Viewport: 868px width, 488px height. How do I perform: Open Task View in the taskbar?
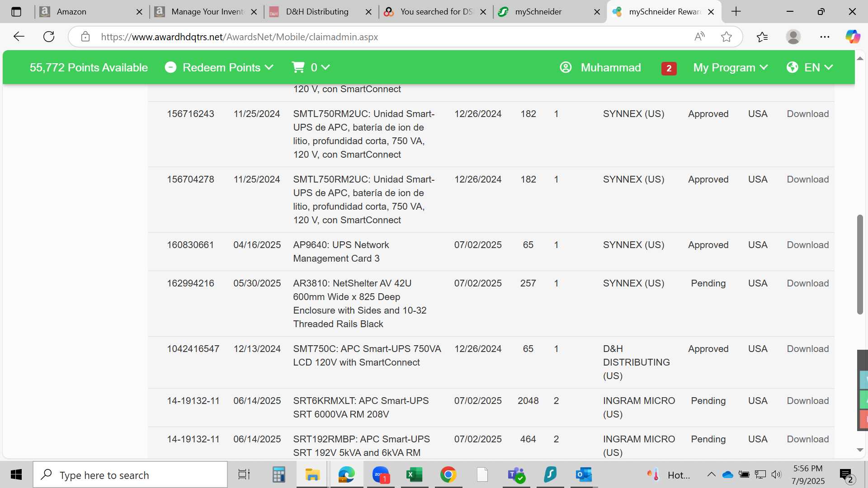244,474
